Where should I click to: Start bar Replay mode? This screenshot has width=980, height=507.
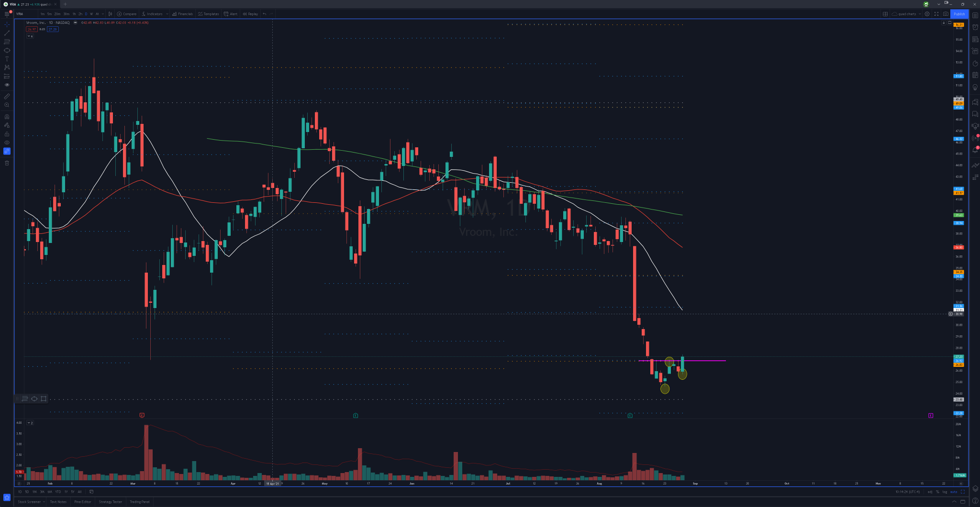[250, 14]
